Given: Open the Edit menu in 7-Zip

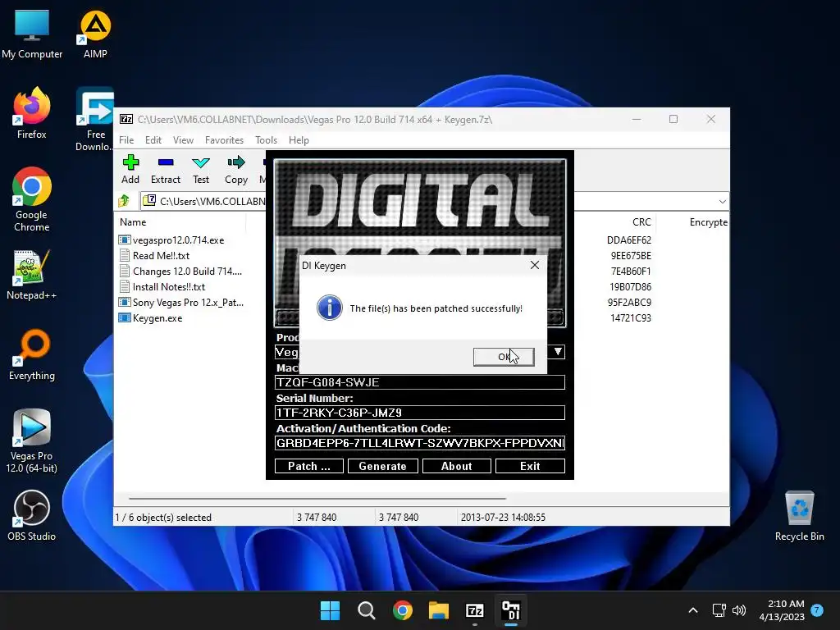Looking at the screenshot, I should pos(153,139).
